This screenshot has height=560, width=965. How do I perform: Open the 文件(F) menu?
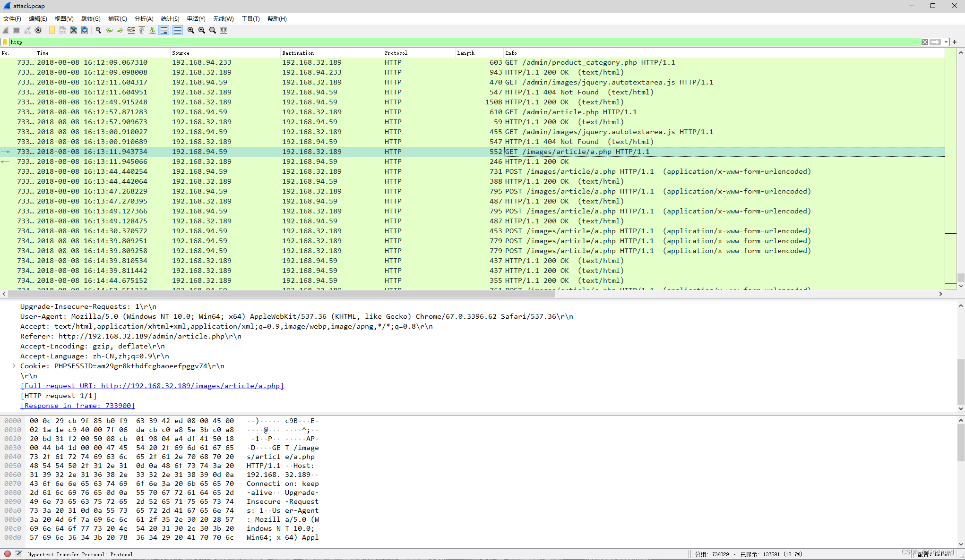[12, 19]
